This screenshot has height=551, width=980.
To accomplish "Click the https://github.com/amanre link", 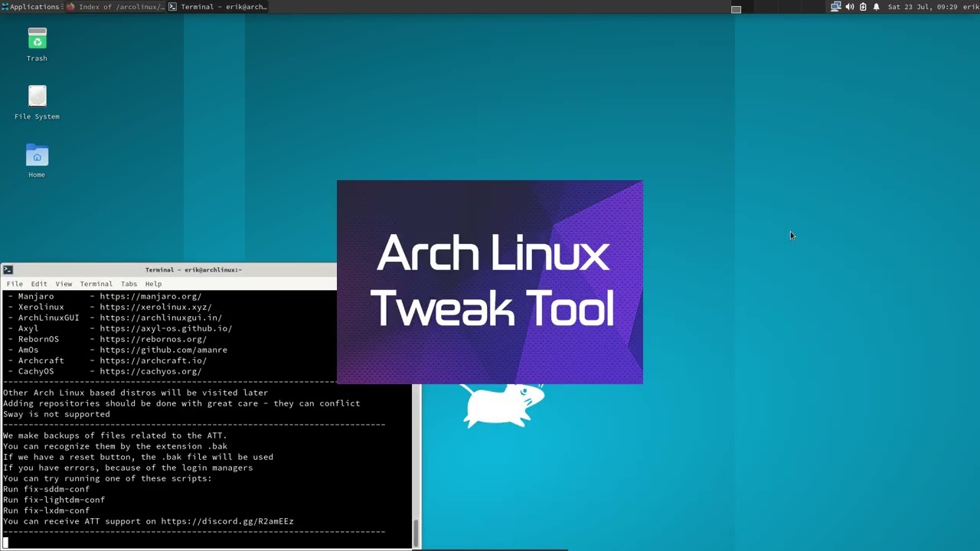I will pyautogui.click(x=163, y=350).
